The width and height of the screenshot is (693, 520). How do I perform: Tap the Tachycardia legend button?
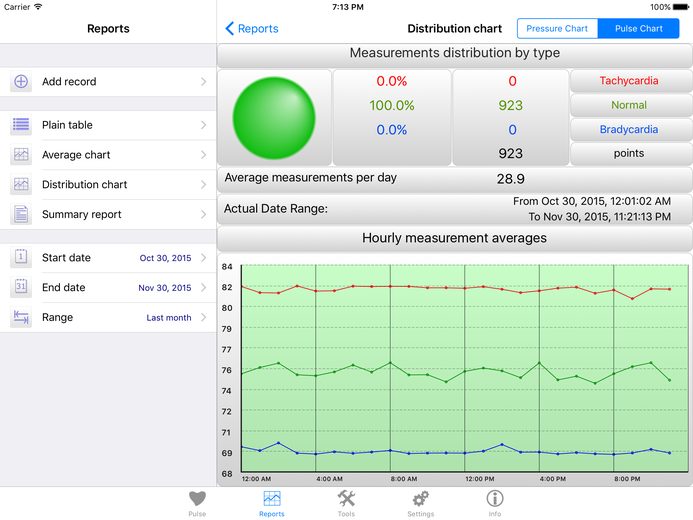pos(629,81)
